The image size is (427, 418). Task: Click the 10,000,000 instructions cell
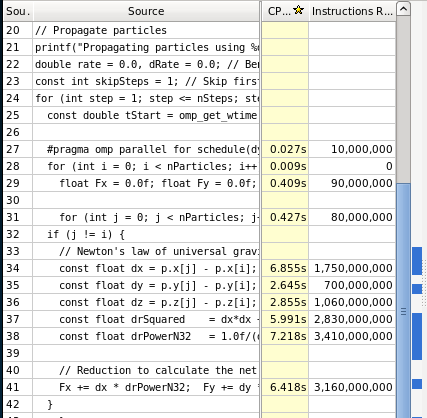click(x=352, y=149)
